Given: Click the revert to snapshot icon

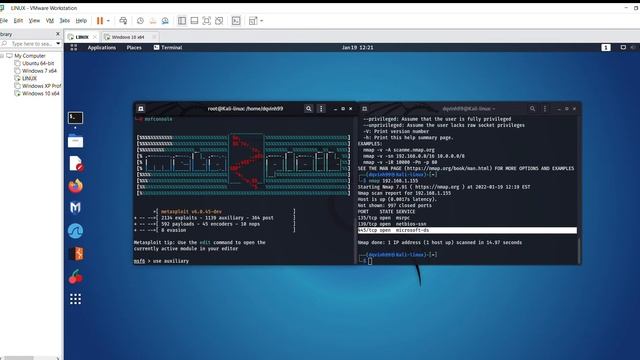Looking at the screenshot, I should 153,20.
